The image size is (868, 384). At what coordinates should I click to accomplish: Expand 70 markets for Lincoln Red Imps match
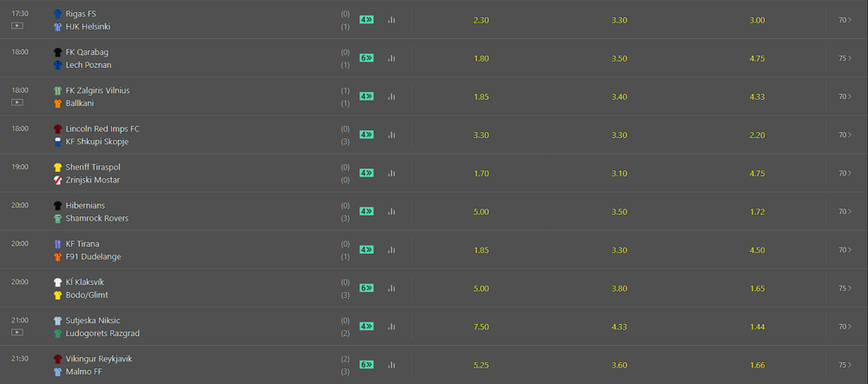[845, 135]
